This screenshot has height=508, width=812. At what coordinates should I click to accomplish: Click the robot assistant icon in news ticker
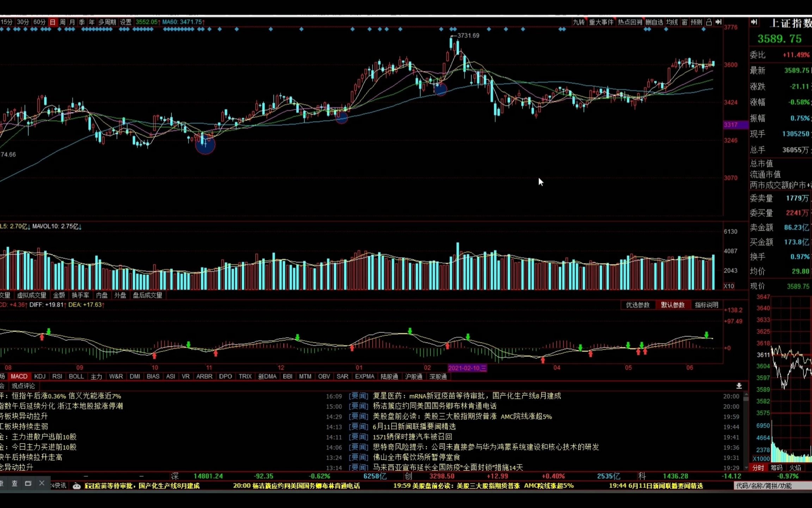76,486
